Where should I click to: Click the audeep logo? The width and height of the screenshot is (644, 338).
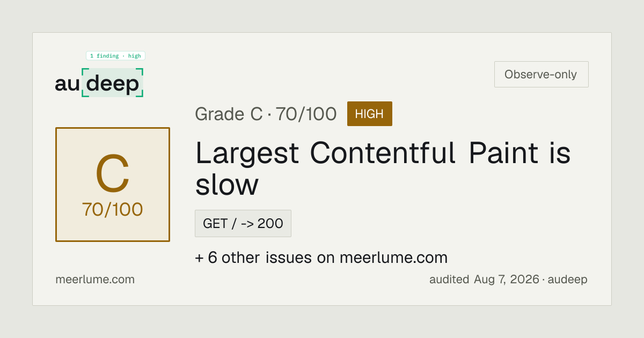tap(99, 83)
